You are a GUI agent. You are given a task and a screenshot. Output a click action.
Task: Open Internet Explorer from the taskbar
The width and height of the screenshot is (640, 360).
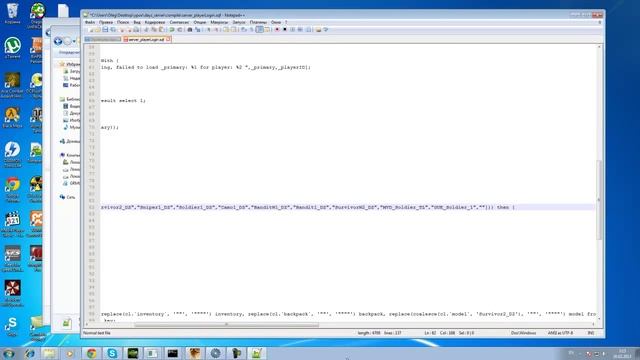point(29,353)
